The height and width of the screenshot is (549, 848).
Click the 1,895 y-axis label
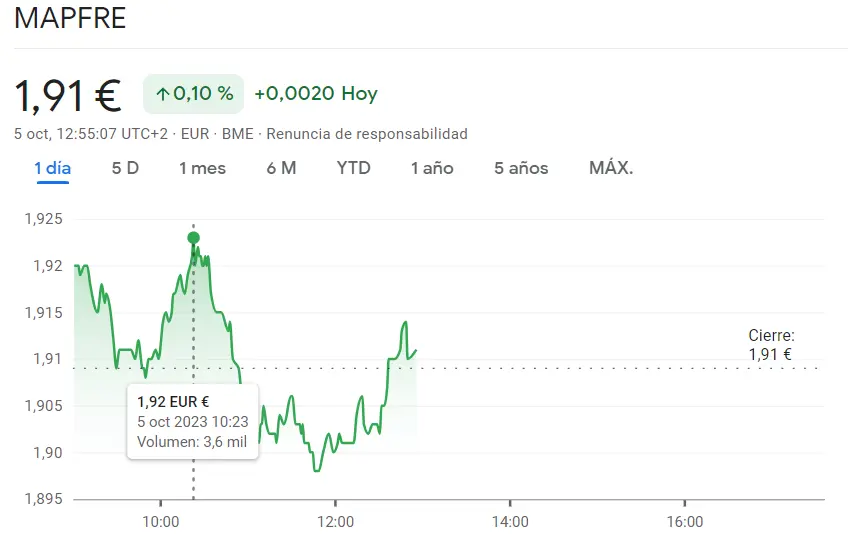pyautogui.click(x=44, y=499)
